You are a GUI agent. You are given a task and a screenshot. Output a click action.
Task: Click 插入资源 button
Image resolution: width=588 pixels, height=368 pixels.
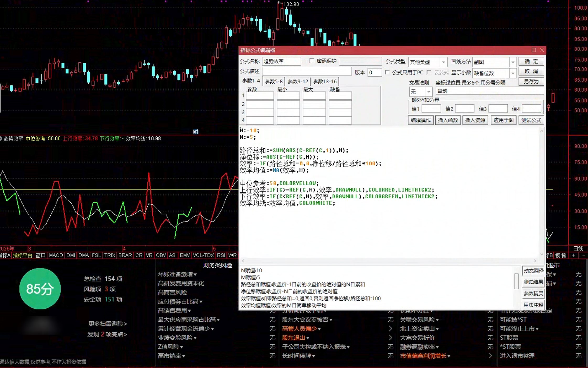coord(475,120)
